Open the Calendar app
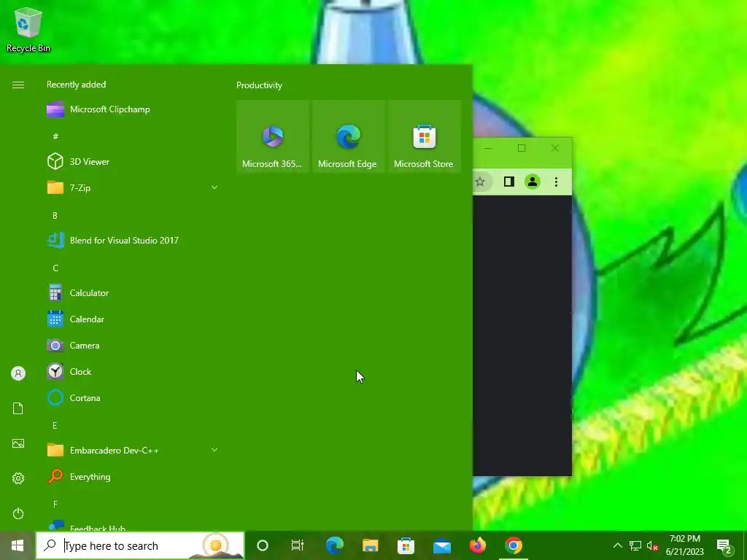Viewport: 747px width, 560px height. pos(133,319)
